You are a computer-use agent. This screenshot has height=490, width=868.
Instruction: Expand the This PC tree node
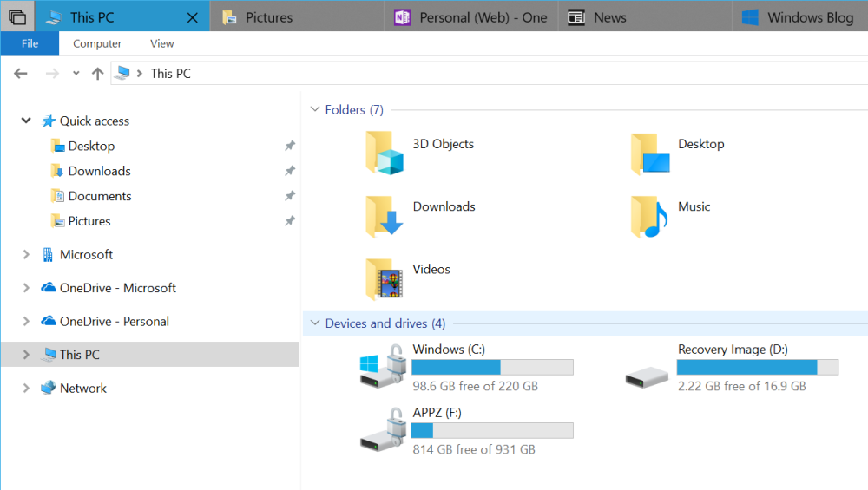point(26,355)
